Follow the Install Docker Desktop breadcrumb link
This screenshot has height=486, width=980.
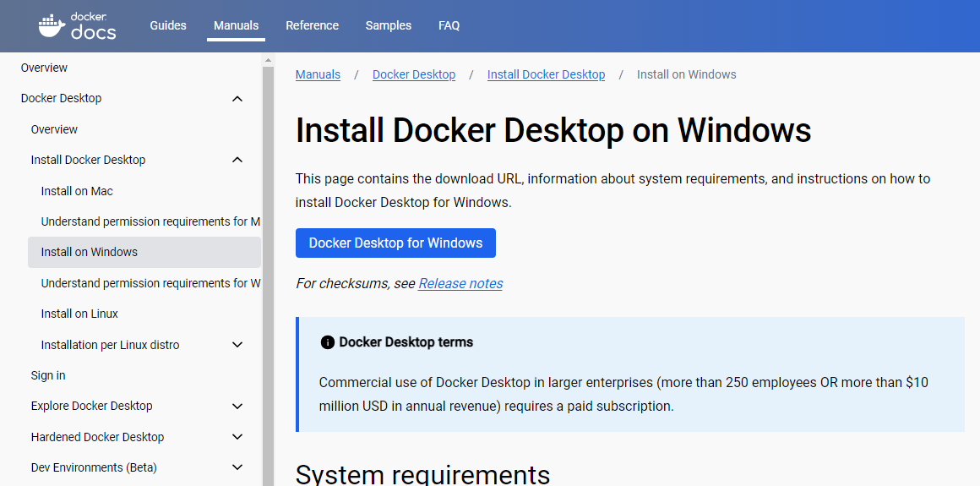[x=547, y=74]
